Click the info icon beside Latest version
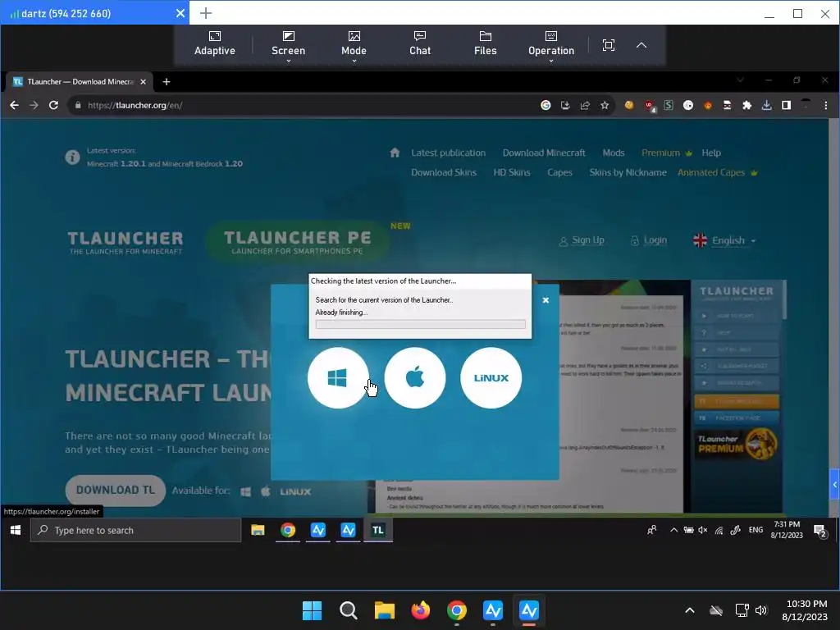The image size is (840, 630). pyautogui.click(x=72, y=157)
